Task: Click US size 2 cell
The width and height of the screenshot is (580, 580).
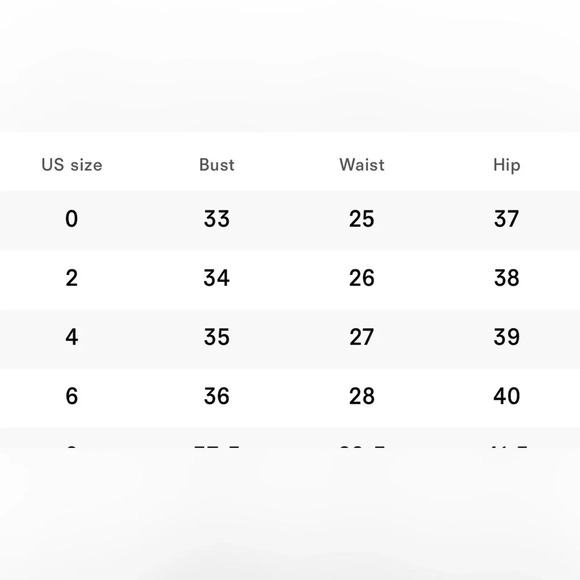Action: (x=72, y=278)
